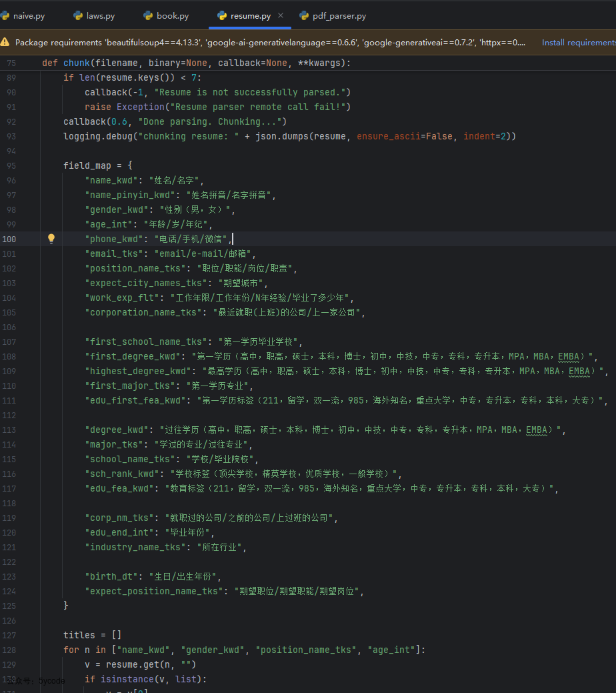Click the "industry_name_tks" key

(135, 547)
